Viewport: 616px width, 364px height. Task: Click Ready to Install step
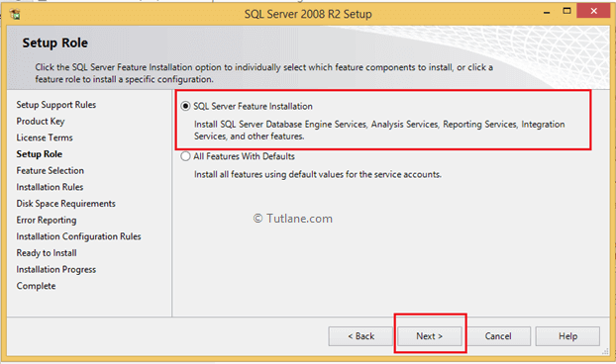pyautogui.click(x=47, y=253)
